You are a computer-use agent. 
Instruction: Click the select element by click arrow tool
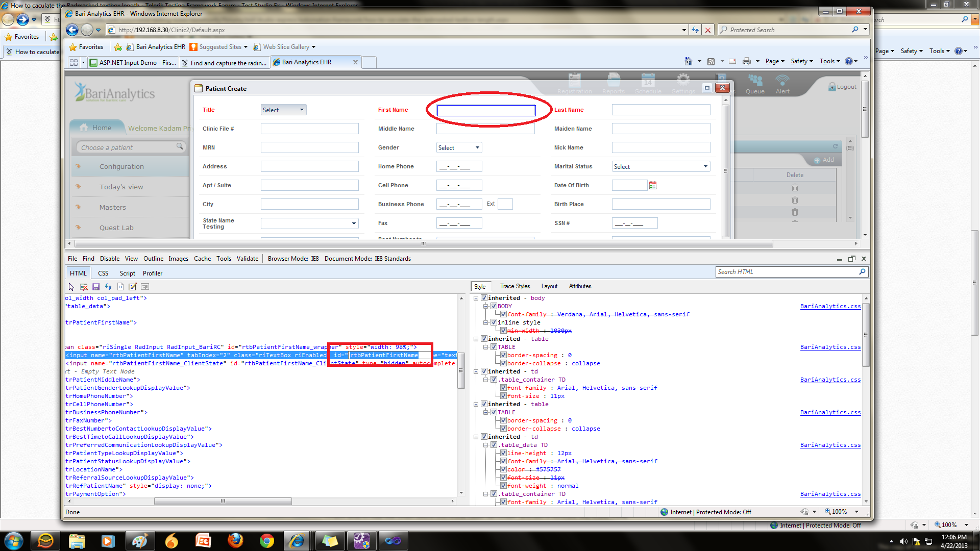tap(71, 287)
